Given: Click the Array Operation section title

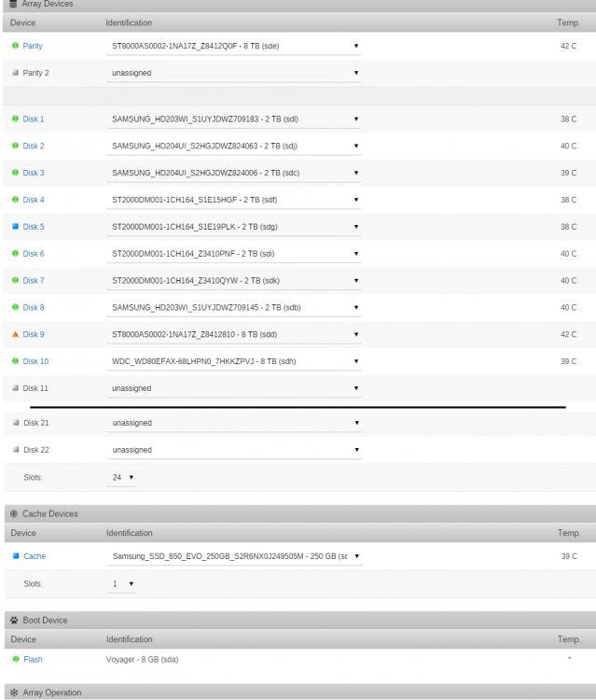Looking at the screenshot, I should click(x=51, y=693).
